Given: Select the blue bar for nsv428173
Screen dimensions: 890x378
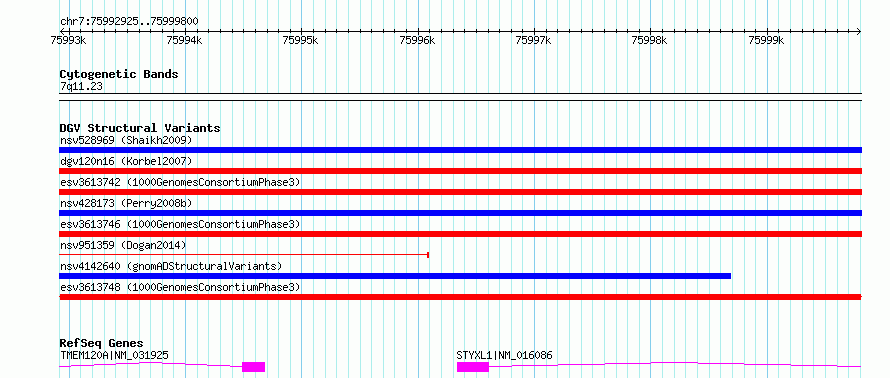Looking at the screenshot, I should point(460,213).
